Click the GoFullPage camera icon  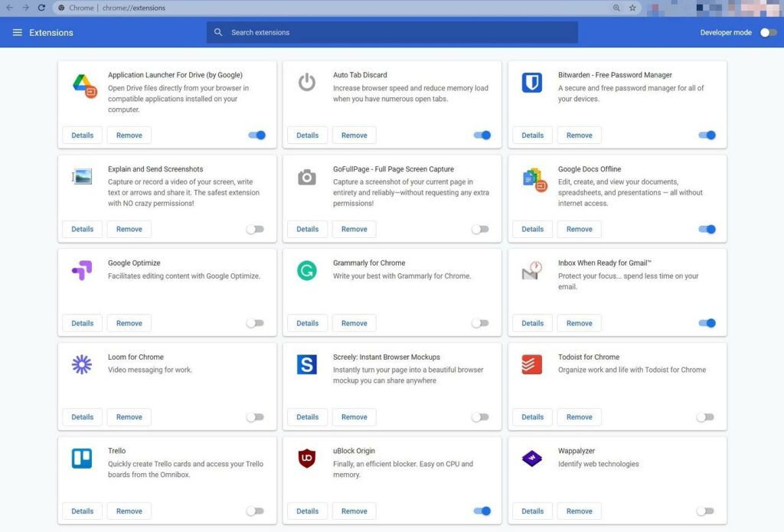(x=306, y=176)
